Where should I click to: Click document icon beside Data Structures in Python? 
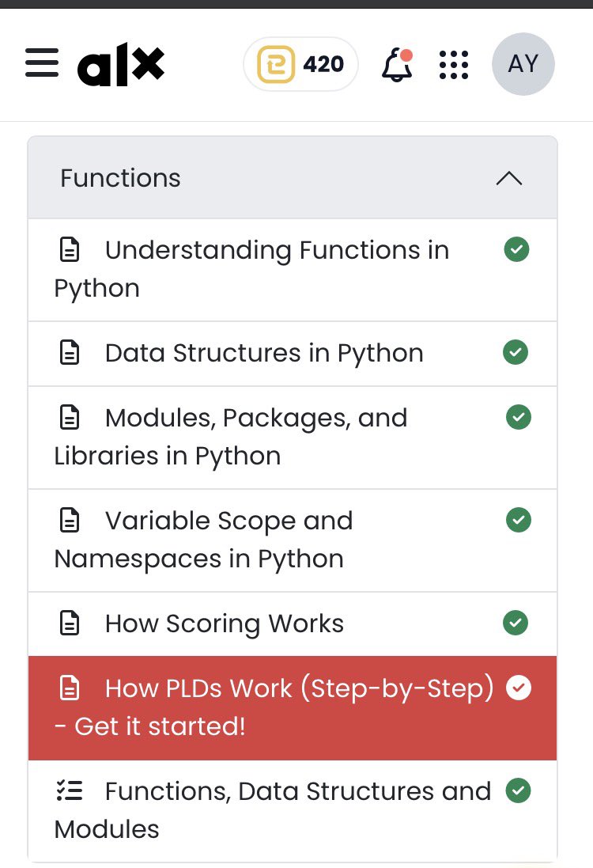(x=70, y=353)
